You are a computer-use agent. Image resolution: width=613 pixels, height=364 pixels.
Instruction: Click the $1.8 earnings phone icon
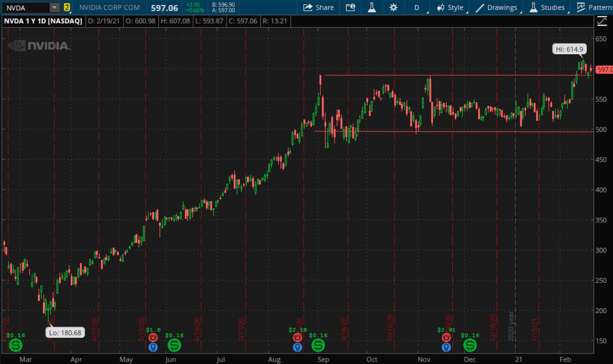pyautogui.click(x=152, y=337)
